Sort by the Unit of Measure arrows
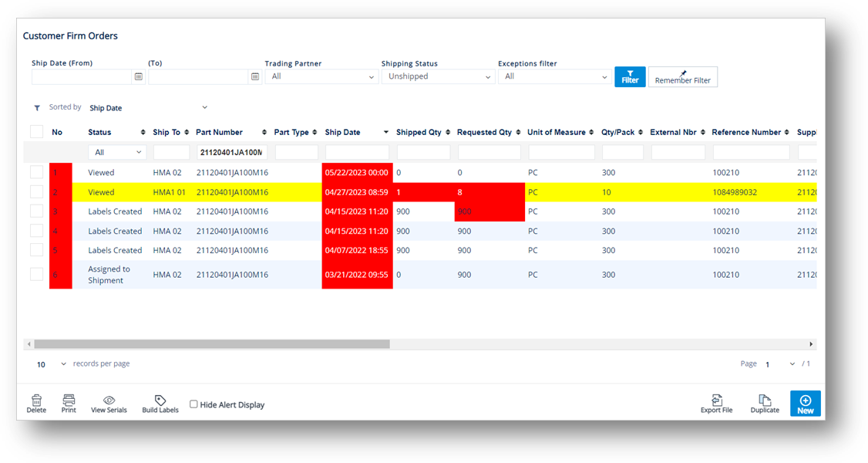The height and width of the screenshot is (463, 868). pos(591,133)
